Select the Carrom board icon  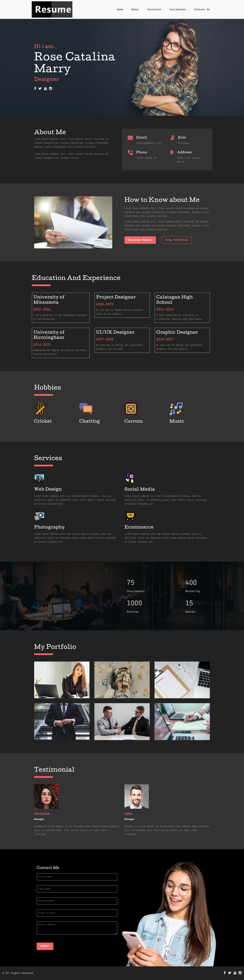(x=131, y=409)
